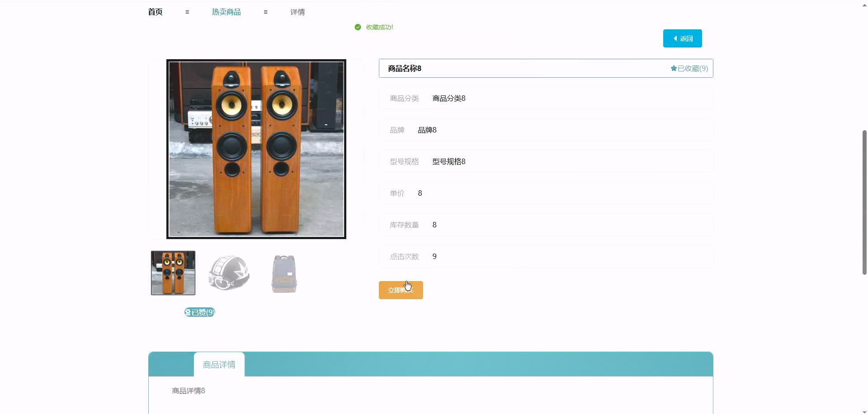
Task: Click the 商品详情8 description text
Action: [189, 390]
